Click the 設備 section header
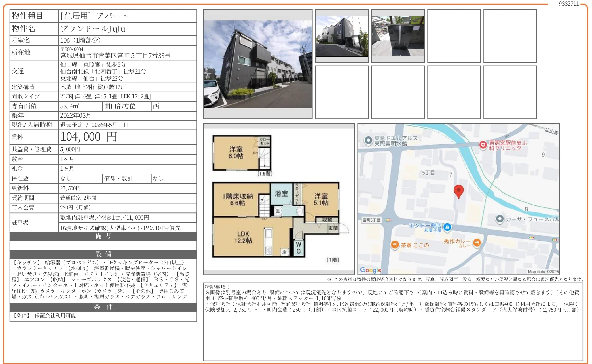The image size is (592, 364). [x=103, y=254]
